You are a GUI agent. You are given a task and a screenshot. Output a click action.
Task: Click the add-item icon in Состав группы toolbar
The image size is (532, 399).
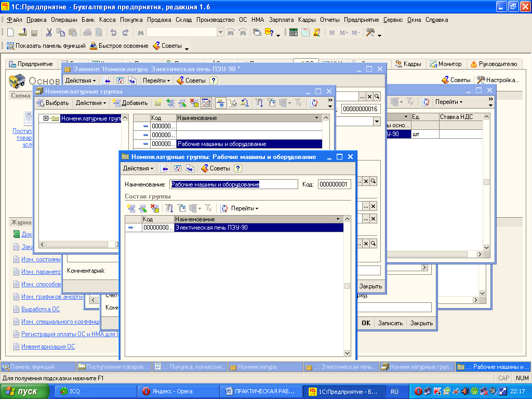(x=131, y=208)
